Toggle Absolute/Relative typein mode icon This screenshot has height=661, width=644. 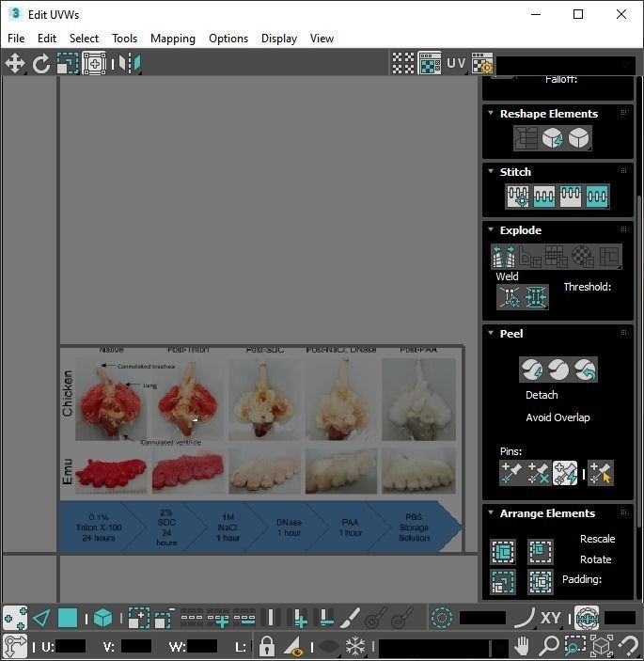click(15, 645)
